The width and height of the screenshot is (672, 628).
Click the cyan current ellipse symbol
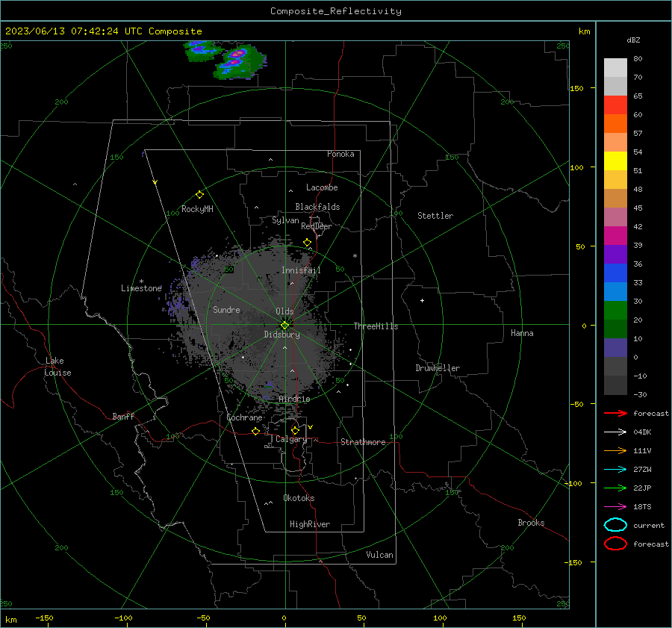coord(615,525)
